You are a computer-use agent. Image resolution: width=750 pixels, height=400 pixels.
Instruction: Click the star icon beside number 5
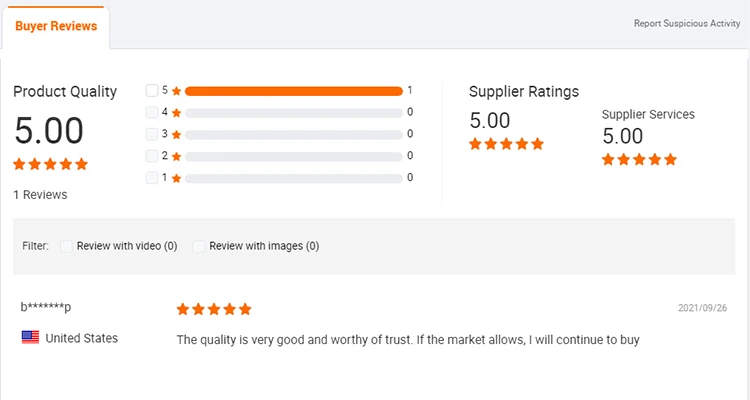[x=176, y=90]
